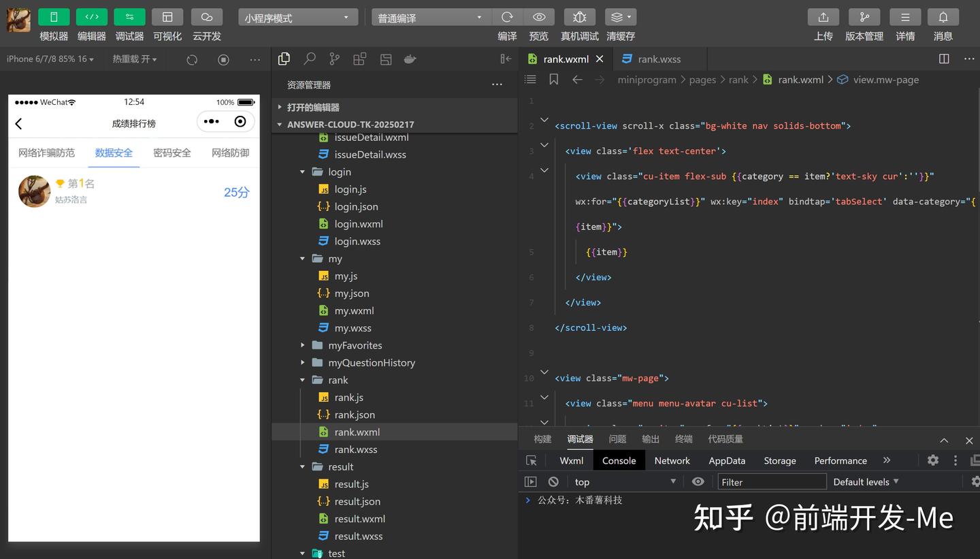The width and height of the screenshot is (980, 559).
Task: Open the Docker whale icon in sidebar
Action: click(410, 59)
